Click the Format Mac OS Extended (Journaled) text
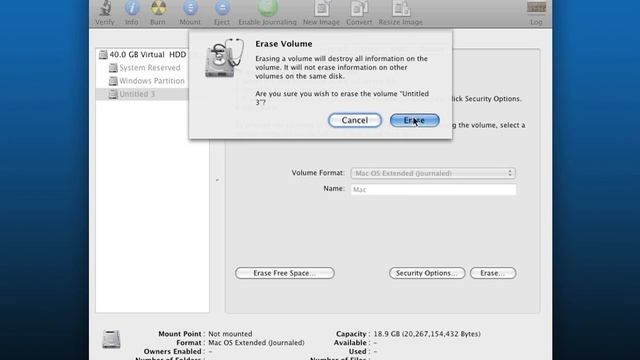Screen dimensions: 640x360 pyautogui.click(x=256, y=343)
